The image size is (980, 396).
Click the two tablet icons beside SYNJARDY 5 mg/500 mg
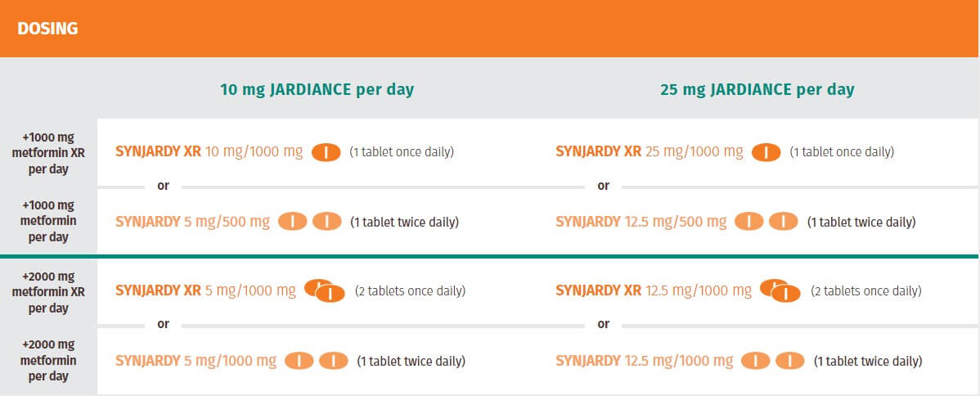click(x=309, y=222)
